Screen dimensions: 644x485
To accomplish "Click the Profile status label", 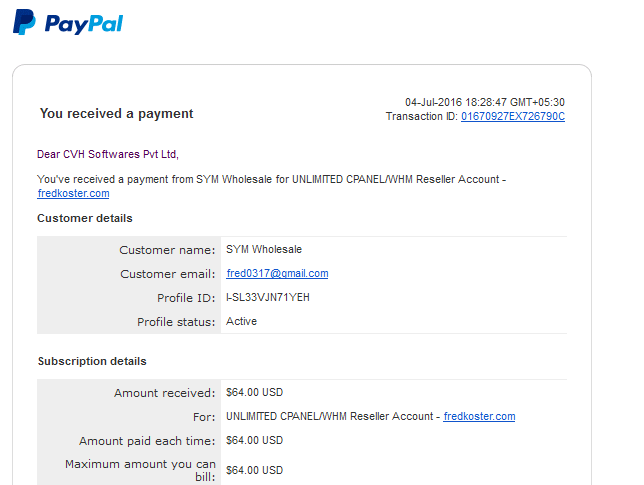I will click(176, 322).
